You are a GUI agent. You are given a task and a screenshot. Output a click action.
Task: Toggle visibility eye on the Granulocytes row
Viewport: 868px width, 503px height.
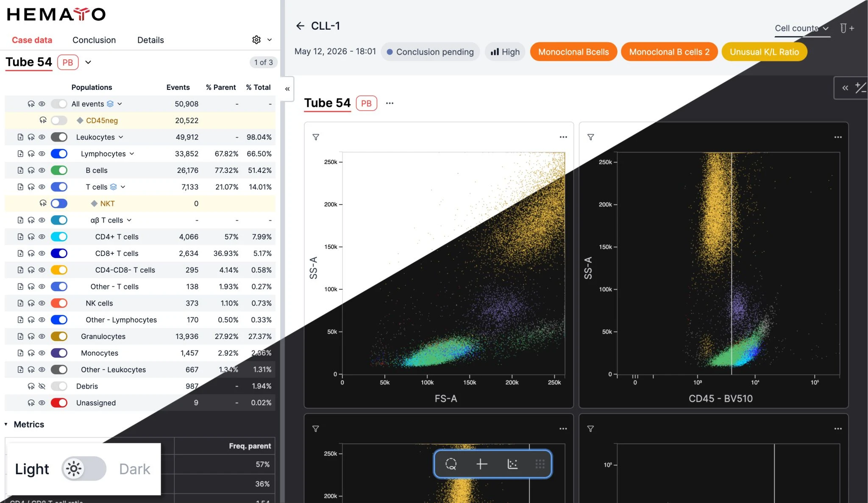[x=42, y=336]
